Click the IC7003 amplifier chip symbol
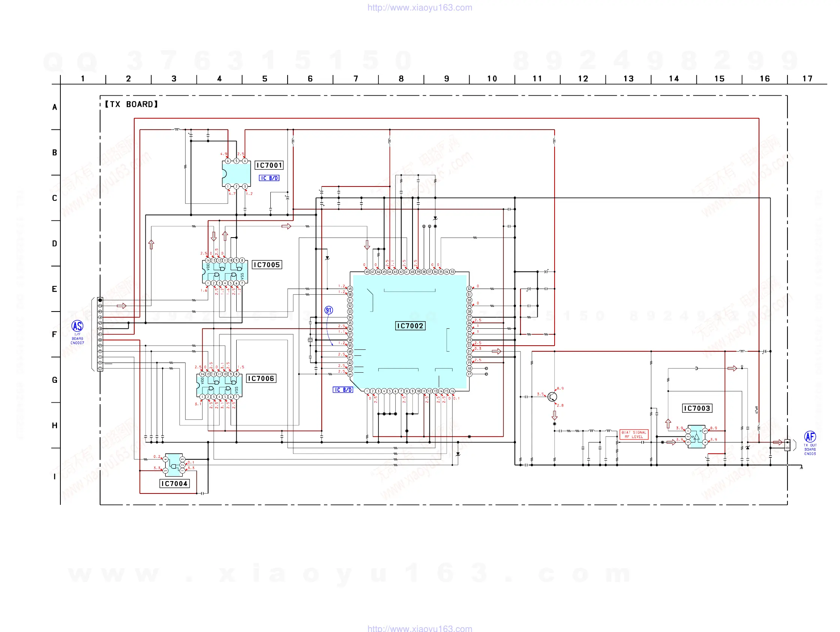Viewport: 840px width, 632px height. click(x=696, y=436)
